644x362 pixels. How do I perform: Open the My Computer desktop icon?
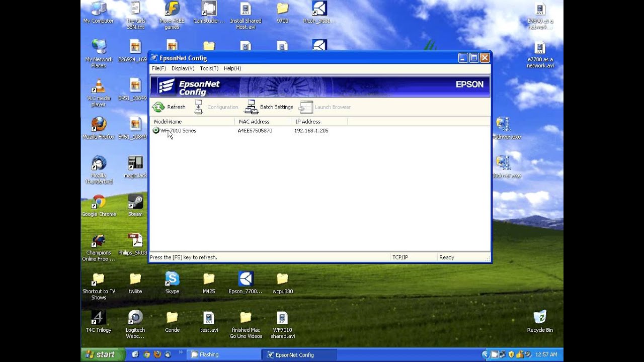point(99,13)
